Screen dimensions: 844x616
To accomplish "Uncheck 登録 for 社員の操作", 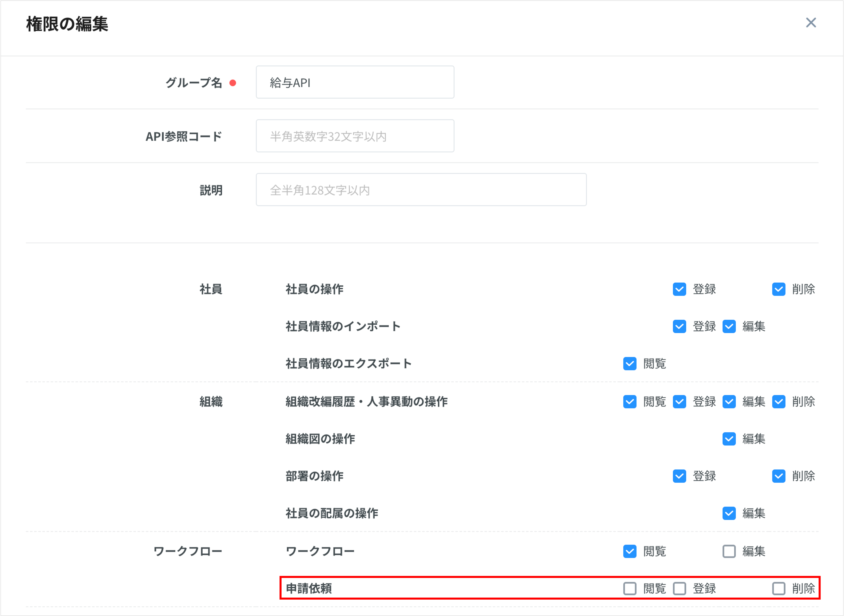I will 680,289.
